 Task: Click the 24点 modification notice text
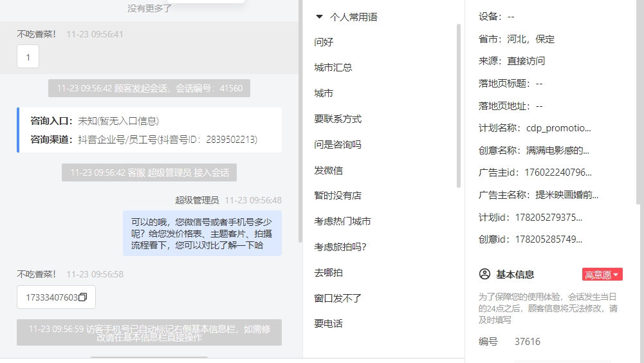point(548,308)
